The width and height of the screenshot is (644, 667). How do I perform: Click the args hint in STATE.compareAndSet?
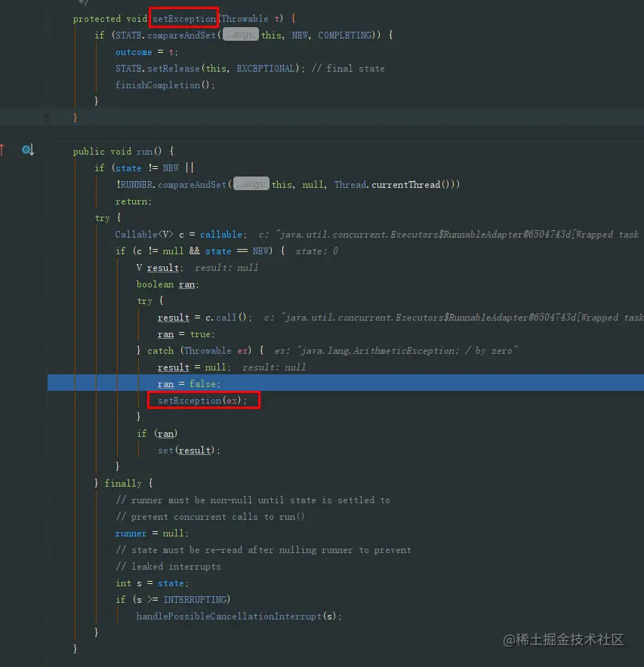pos(241,35)
